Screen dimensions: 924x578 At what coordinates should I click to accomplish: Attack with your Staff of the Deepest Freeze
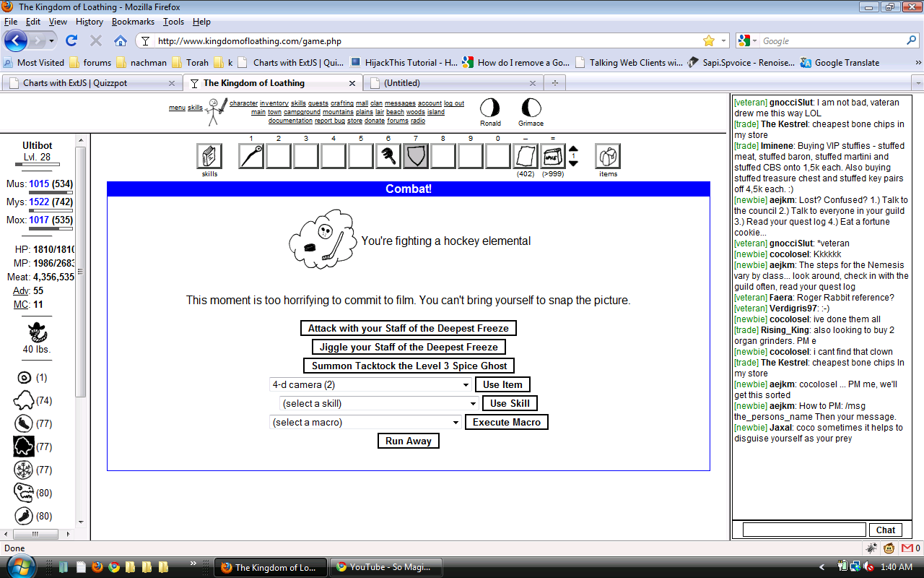tap(409, 328)
